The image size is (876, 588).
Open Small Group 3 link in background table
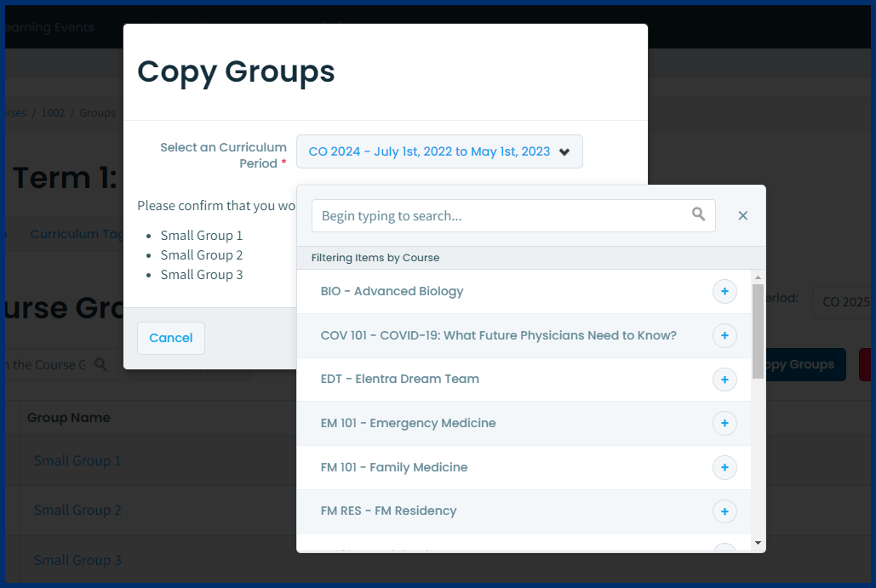[77, 560]
